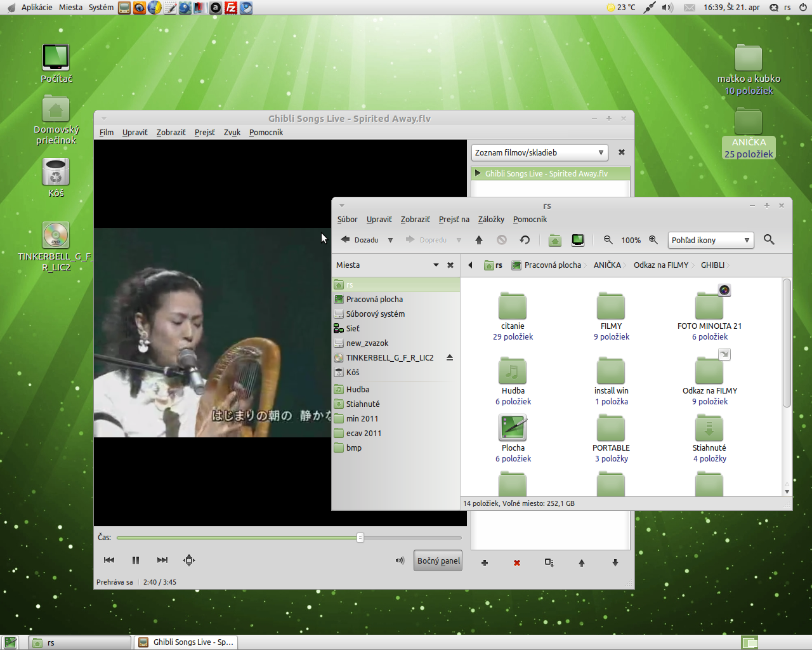812x650 pixels.
Task: Click the 100% zoom level button
Action: pyautogui.click(x=631, y=240)
